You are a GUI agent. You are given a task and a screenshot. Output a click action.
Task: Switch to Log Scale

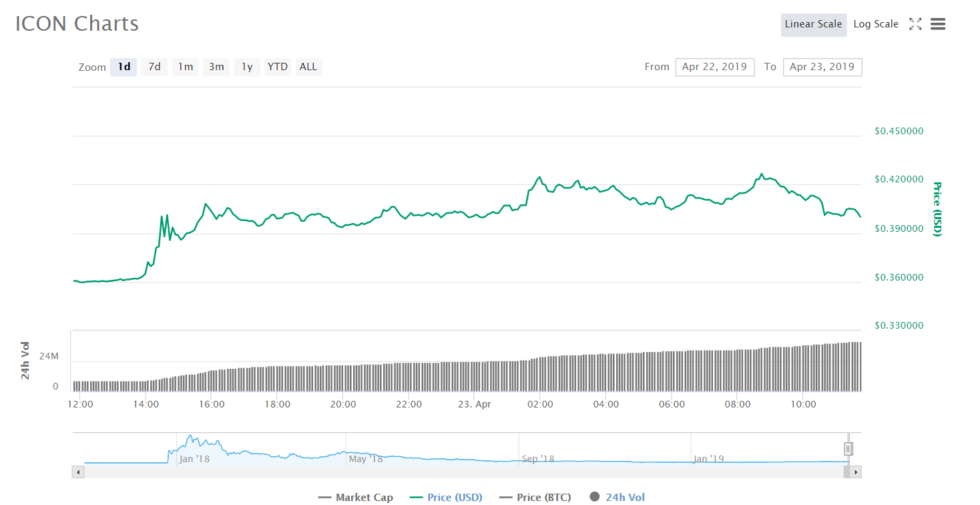pyautogui.click(x=876, y=24)
